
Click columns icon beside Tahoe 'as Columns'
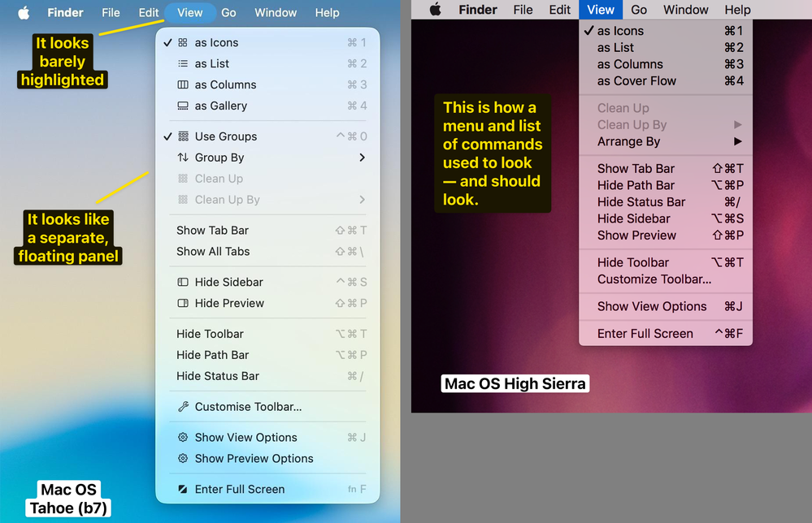click(183, 84)
